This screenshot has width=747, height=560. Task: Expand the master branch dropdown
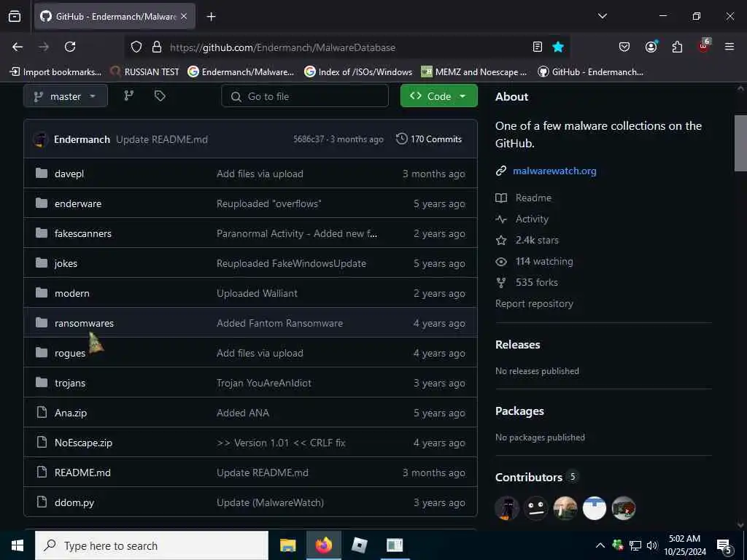(x=65, y=96)
